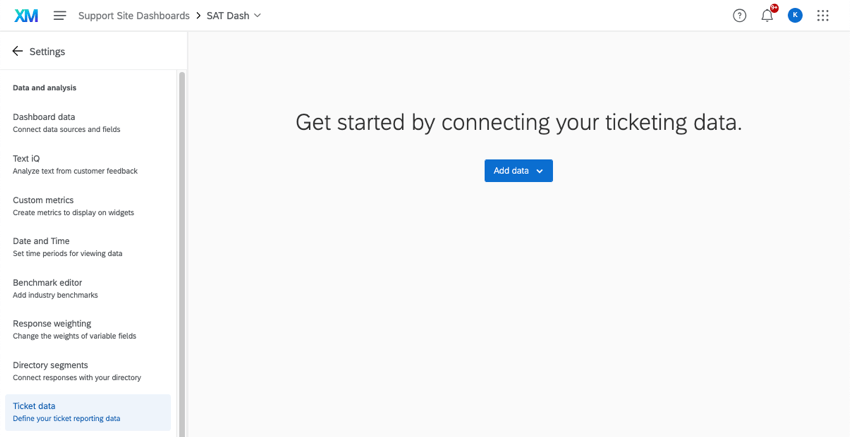Viewport: 850px width, 437px height.
Task: Open Custom metrics settings
Action: 73,206
